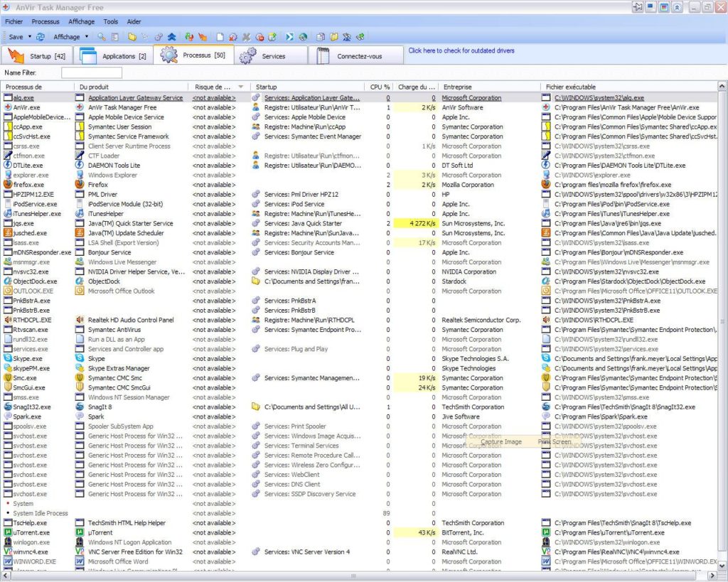This screenshot has height=582, width=728.
Task: Click the pin icon in the title bar
Action: (x=638, y=7)
